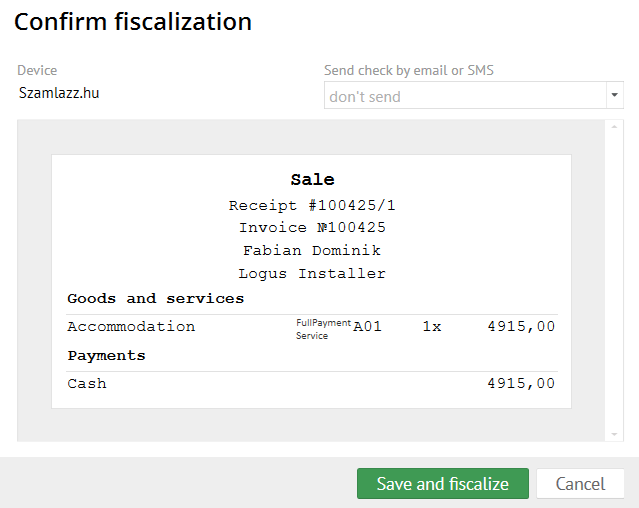Click the A01 code in receipt
Screen dimensions: 639x508
coord(368,327)
